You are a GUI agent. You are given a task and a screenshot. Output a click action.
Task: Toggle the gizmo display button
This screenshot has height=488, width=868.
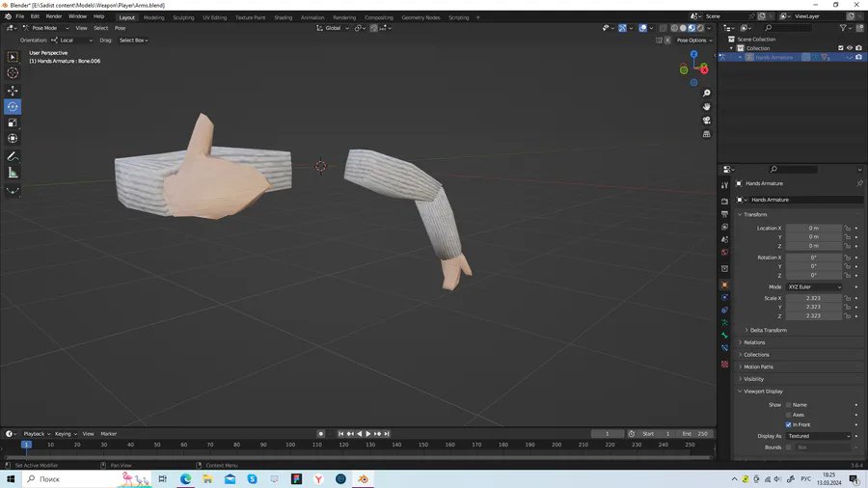coord(622,28)
